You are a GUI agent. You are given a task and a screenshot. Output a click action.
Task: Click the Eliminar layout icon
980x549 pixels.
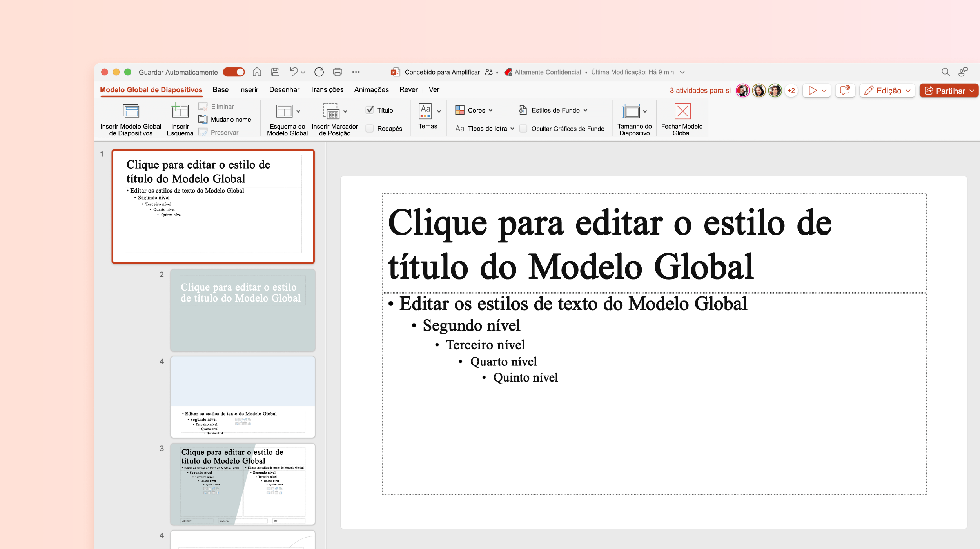pos(203,106)
